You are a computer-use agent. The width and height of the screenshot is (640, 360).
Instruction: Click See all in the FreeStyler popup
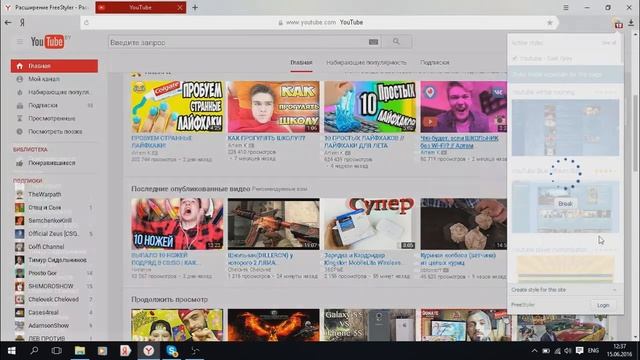tap(609, 43)
